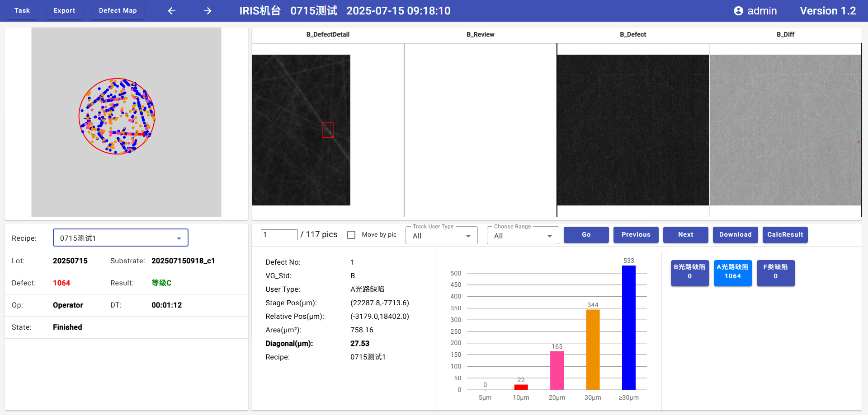This screenshot has height=415, width=868.
Task: Expand the Recipe dropdown 0715测试1
Action: click(121, 238)
